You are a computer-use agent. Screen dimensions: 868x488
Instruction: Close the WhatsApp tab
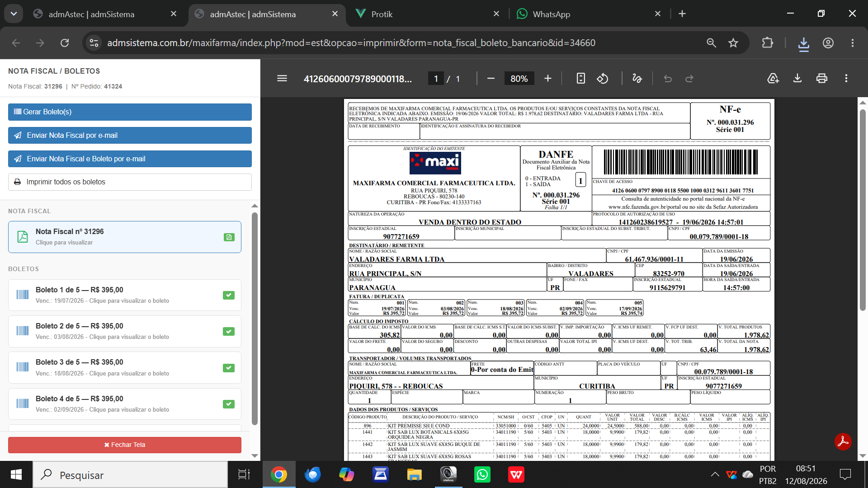(x=657, y=14)
